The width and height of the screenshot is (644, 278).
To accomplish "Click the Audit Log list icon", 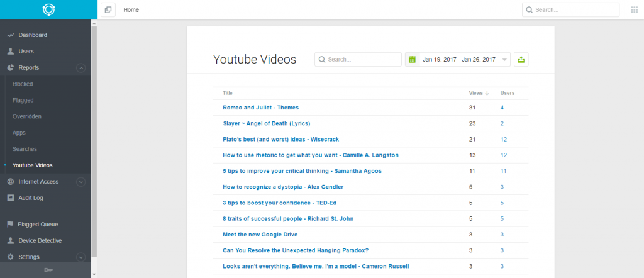I will coord(11,198).
